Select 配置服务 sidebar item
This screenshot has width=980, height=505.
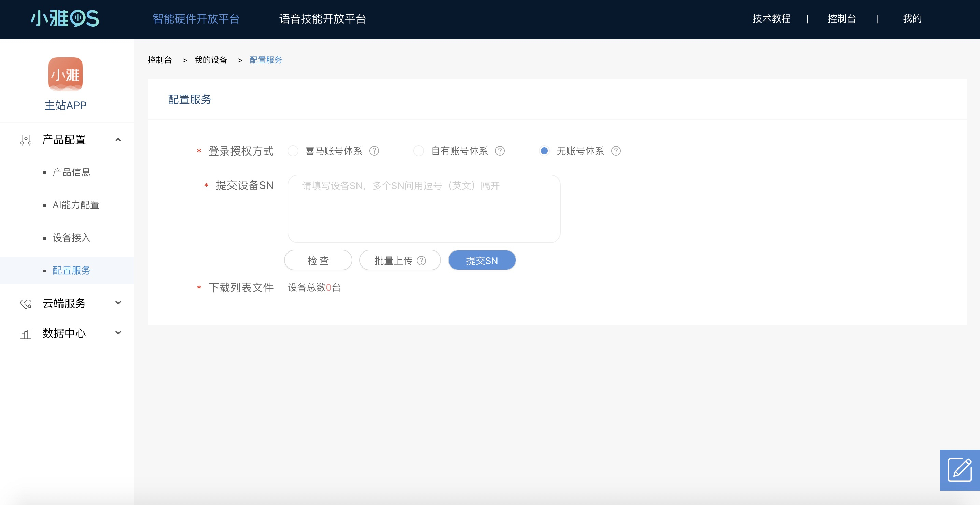click(67, 270)
